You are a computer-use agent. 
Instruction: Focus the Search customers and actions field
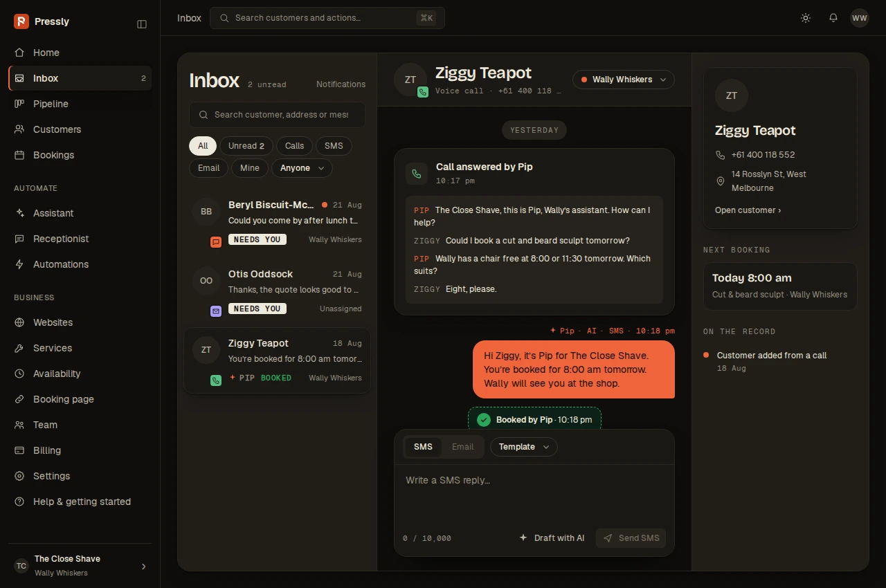coord(327,18)
